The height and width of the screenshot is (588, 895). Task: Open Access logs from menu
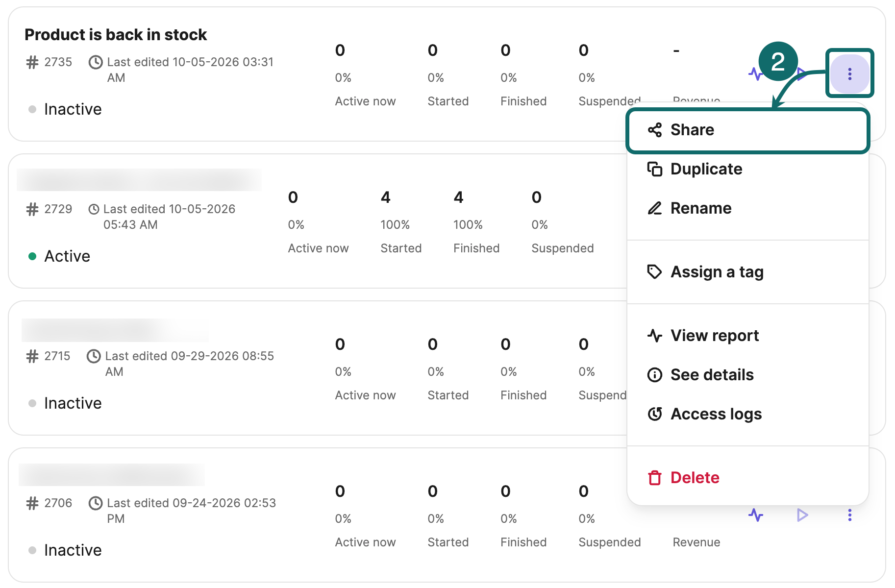747,414
